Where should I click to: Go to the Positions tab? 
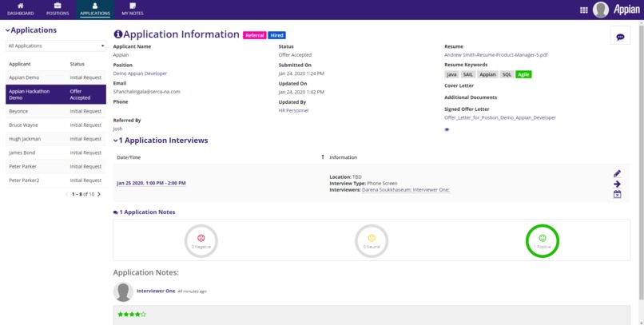58,10
